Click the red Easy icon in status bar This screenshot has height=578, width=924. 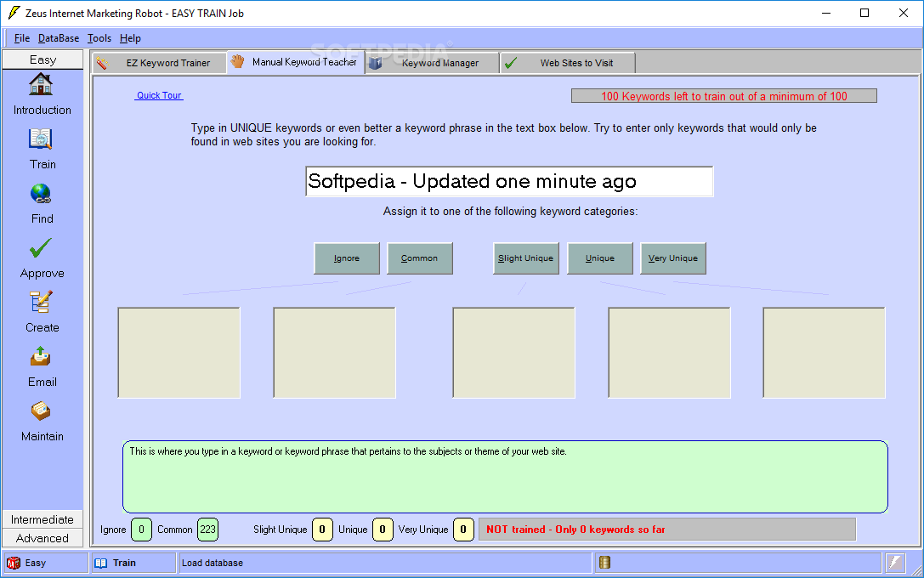[13, 564]
